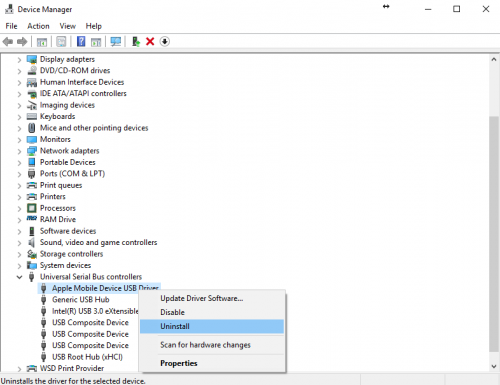Select the Software devices category label
This screenshot has width=500, height=385.
(x=68, y=231)
